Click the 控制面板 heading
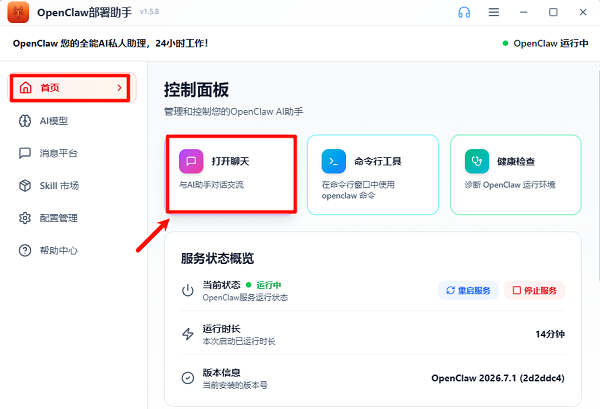Screen dimensions: 600x409 click(196, 90)
